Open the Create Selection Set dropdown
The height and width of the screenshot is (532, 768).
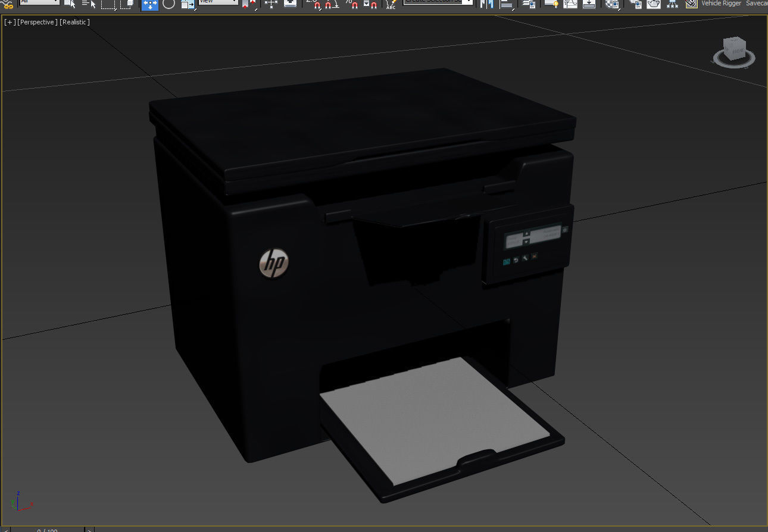438,2
